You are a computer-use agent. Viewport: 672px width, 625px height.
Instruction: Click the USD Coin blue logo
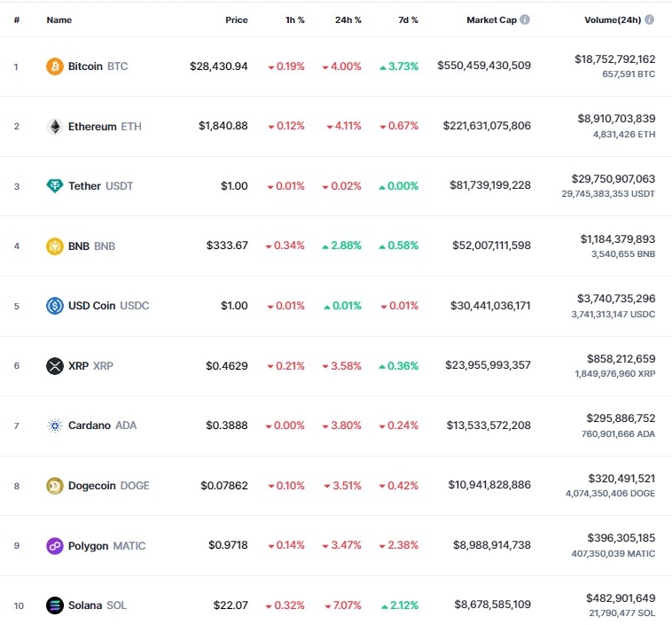point(55,306)
